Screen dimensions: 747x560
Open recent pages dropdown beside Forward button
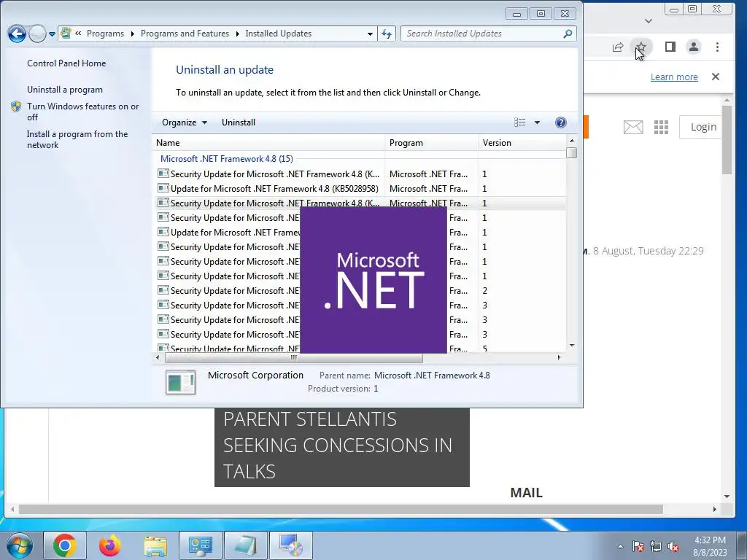tap(52, 34)
